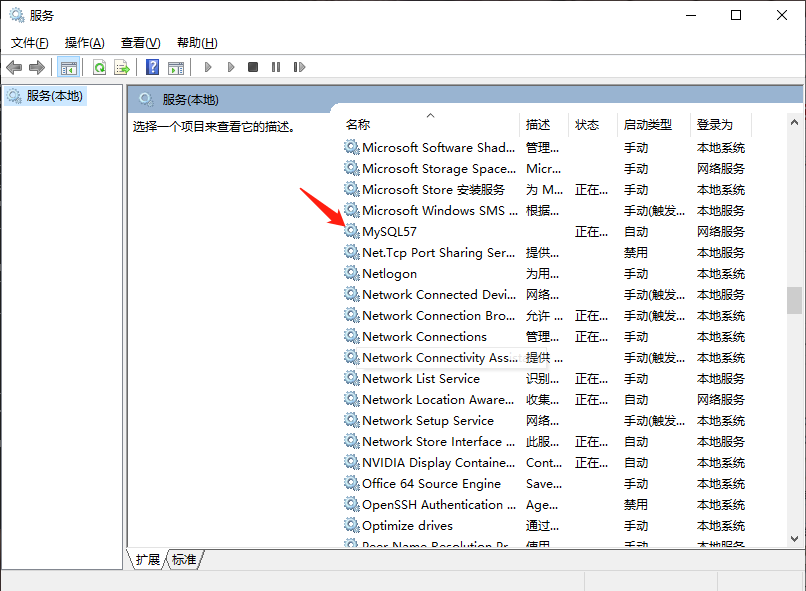Click the gear icon of Network List Service
Viewport: 806px width, 591px height.
[352, 378]
